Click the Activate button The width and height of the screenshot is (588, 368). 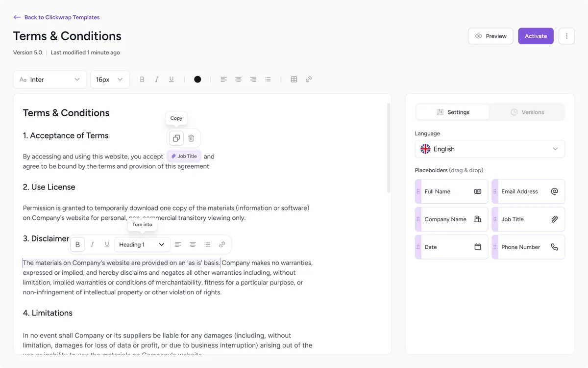tap(536, 36)
